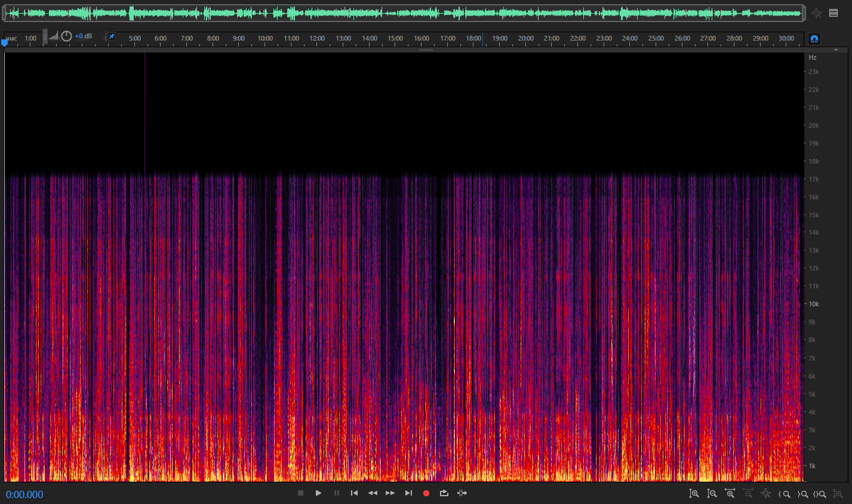Toggle Skip Selection button
Screen dimensions: 852x504
462,493
